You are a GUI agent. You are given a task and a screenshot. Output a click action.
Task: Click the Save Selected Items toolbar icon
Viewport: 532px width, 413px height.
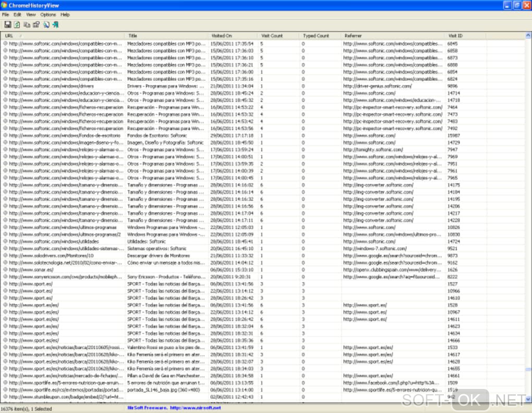pos(7,25)
